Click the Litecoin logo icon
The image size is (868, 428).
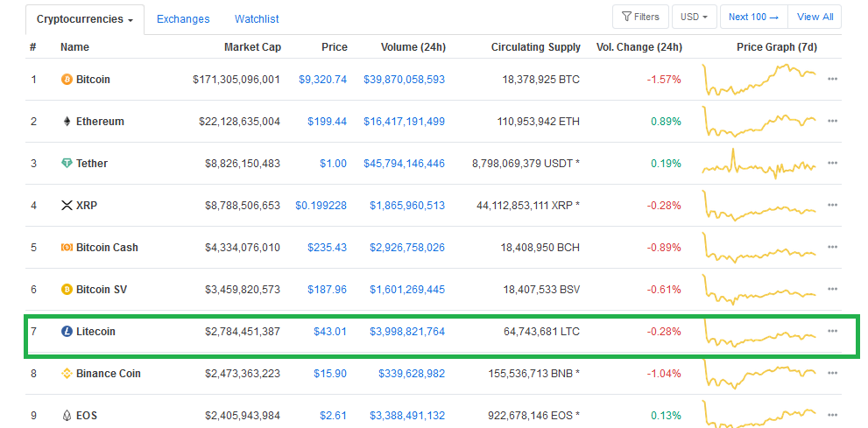coord(67,332)
